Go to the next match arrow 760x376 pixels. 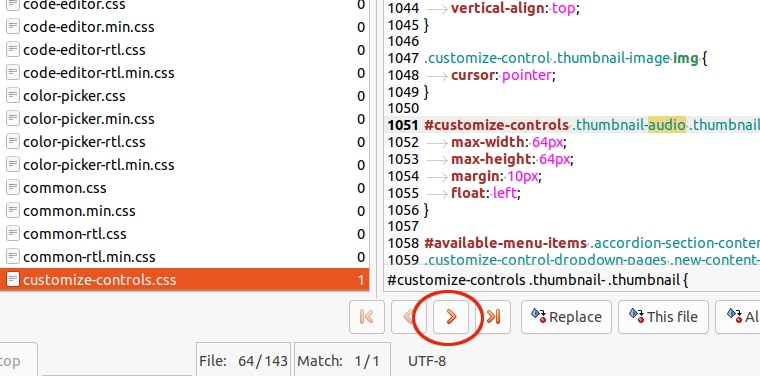pos(451,317)
